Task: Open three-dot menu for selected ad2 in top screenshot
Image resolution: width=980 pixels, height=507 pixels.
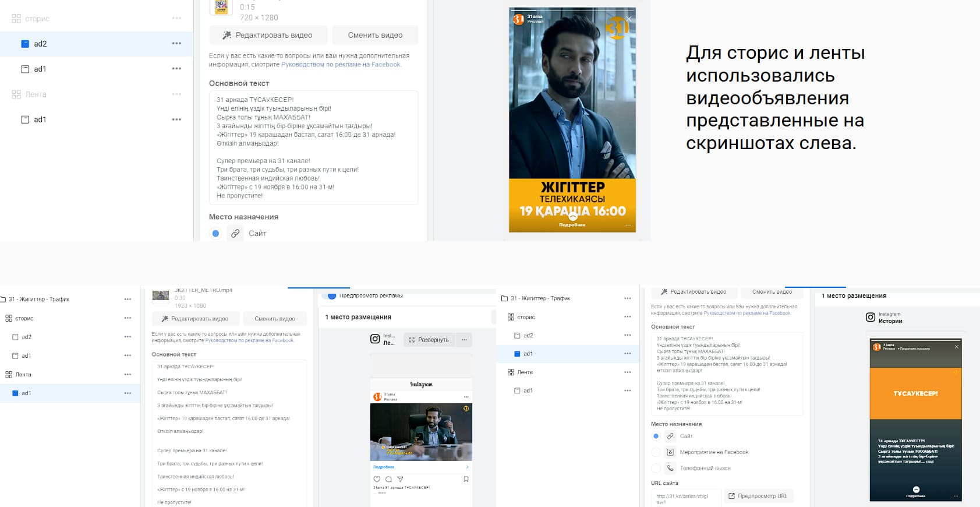Action: pos(176,44)
